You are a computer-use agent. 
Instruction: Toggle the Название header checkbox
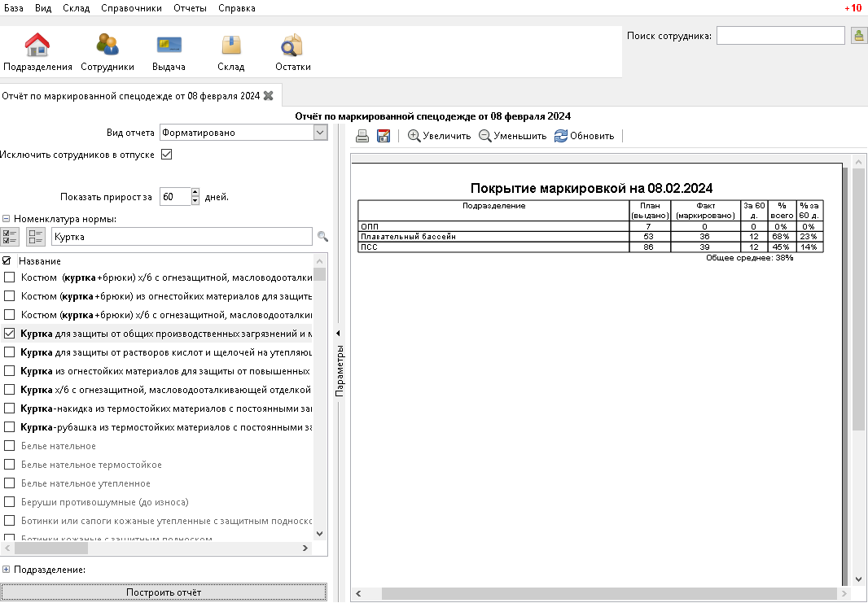7,260
